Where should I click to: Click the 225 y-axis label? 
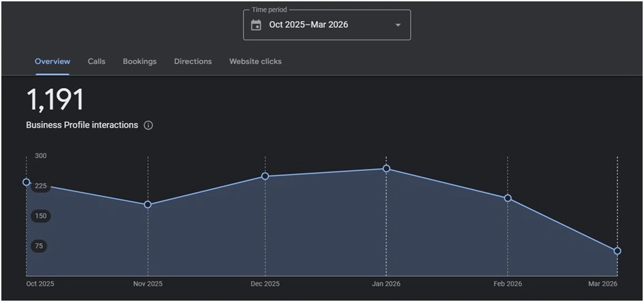coord(41,186)
